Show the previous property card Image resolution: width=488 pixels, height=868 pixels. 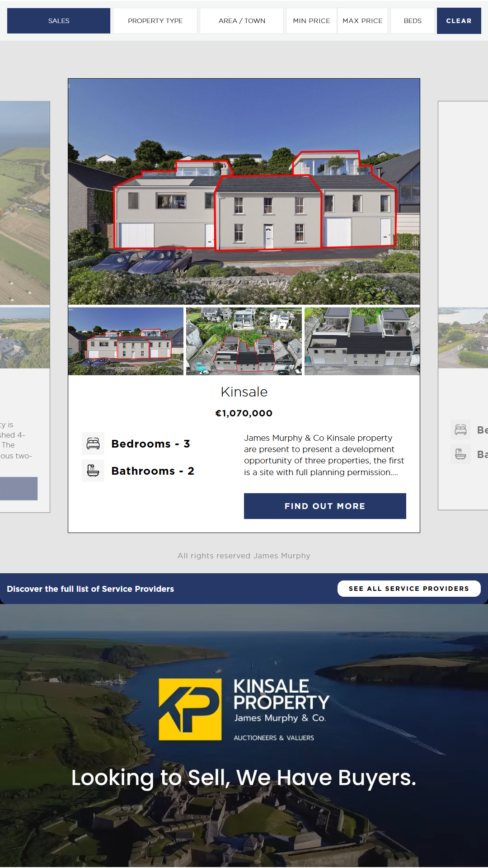click(x=25, y=307)
